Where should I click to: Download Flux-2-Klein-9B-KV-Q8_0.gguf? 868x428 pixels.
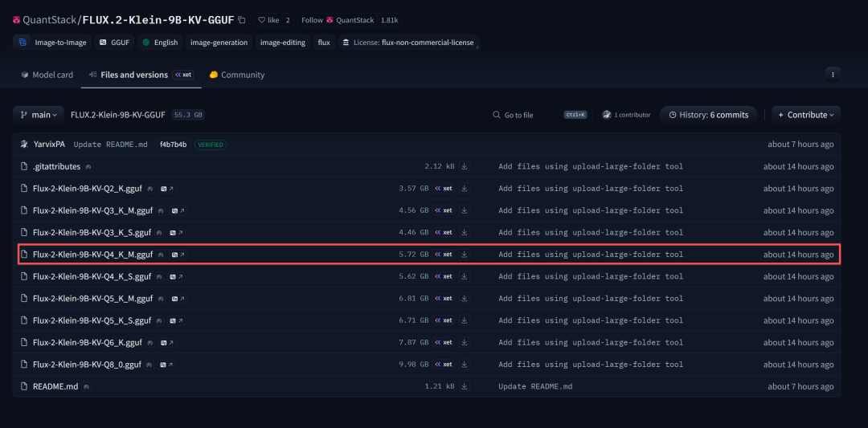(465, 365)
